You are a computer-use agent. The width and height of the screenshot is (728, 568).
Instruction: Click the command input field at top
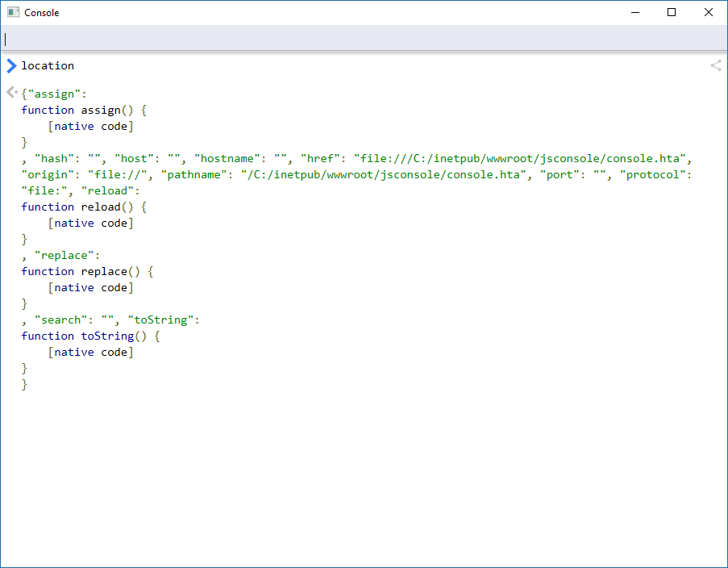(x=363, y=39)
